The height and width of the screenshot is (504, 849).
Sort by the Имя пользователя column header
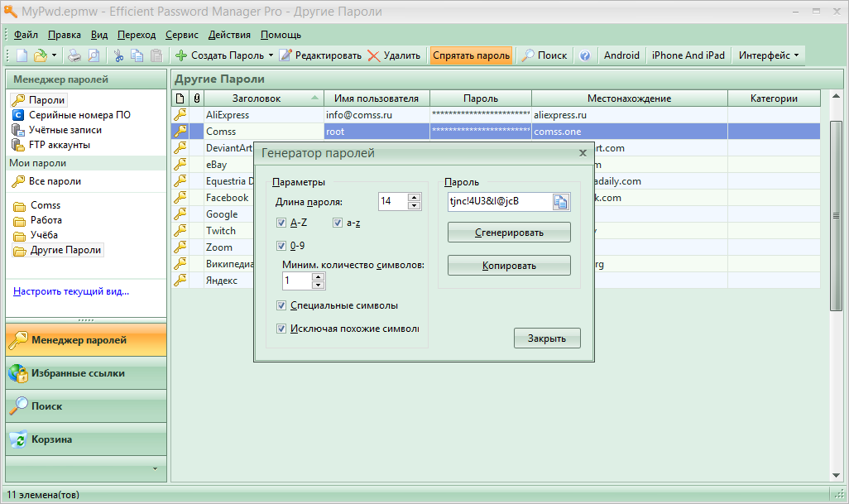(x=377, y=98)
